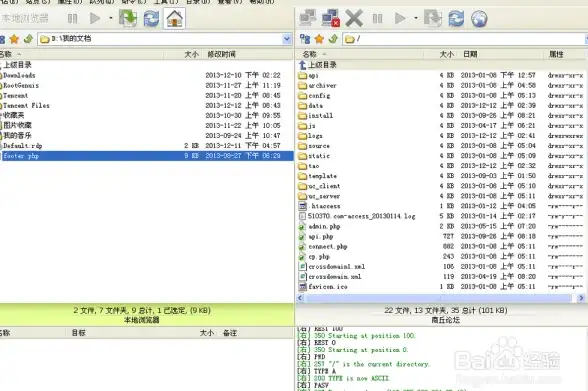
Task: Refresh the remote server file list
Action: pos(456,18)
